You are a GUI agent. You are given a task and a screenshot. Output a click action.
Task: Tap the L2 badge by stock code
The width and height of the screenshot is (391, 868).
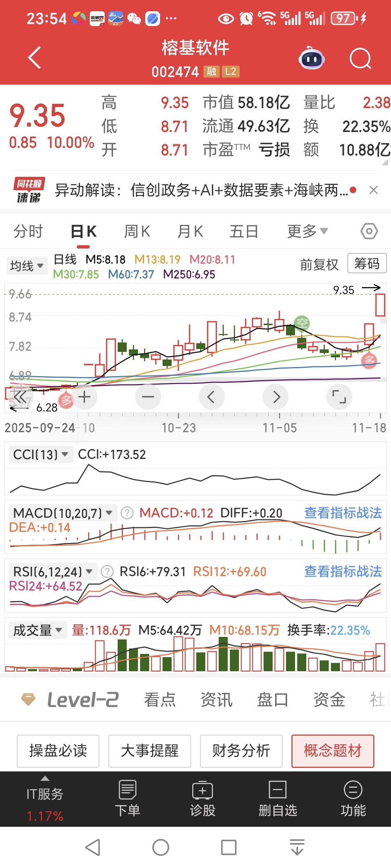point(230,71)
